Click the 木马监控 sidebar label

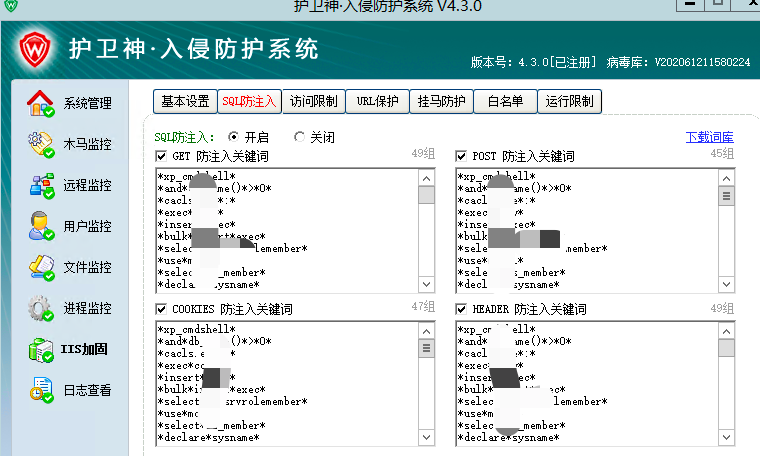(88, 144)
